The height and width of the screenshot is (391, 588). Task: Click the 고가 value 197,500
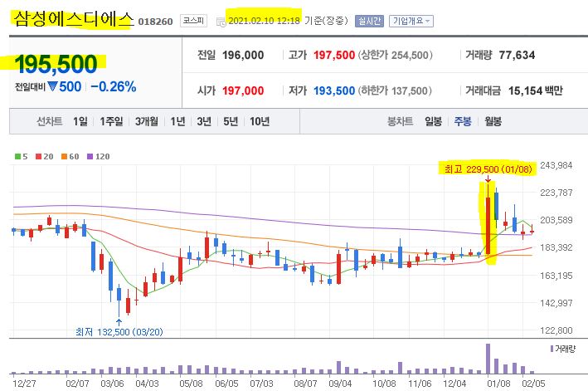click(x=334, y=55)
